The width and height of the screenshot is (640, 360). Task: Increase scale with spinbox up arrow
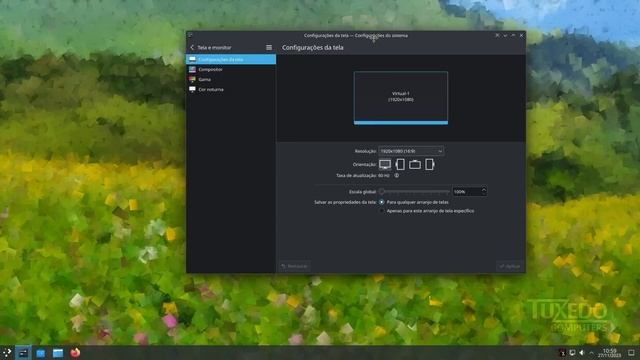[484, 189]
